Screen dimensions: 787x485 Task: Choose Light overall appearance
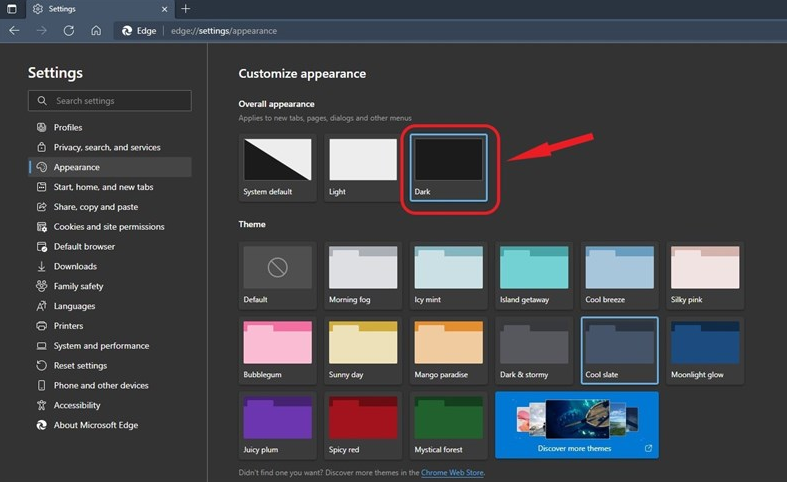pos(363,168)
